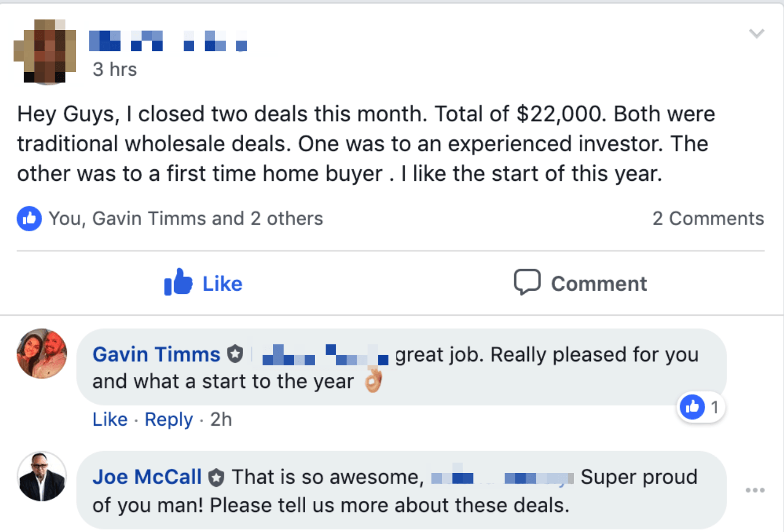Screen dimensions: 784x532
Task: Click the post author's profile picture
Action: point(45,52)
